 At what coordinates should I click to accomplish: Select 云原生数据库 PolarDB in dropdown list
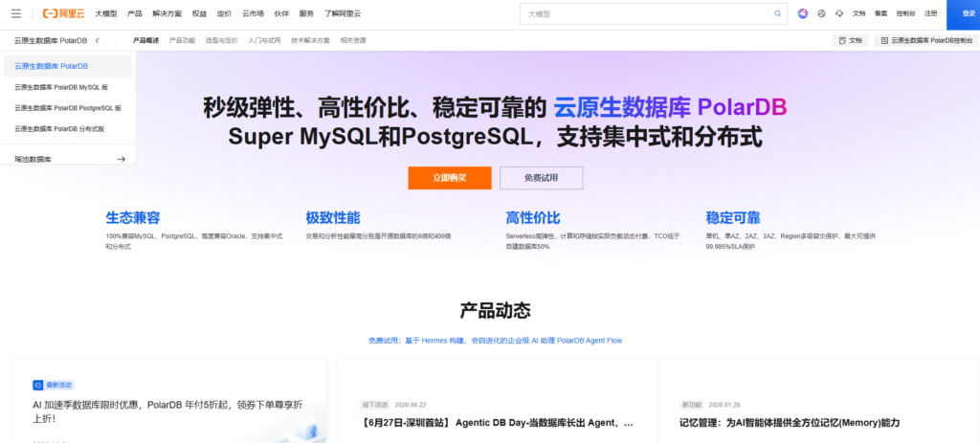click(x=68, y=66)
